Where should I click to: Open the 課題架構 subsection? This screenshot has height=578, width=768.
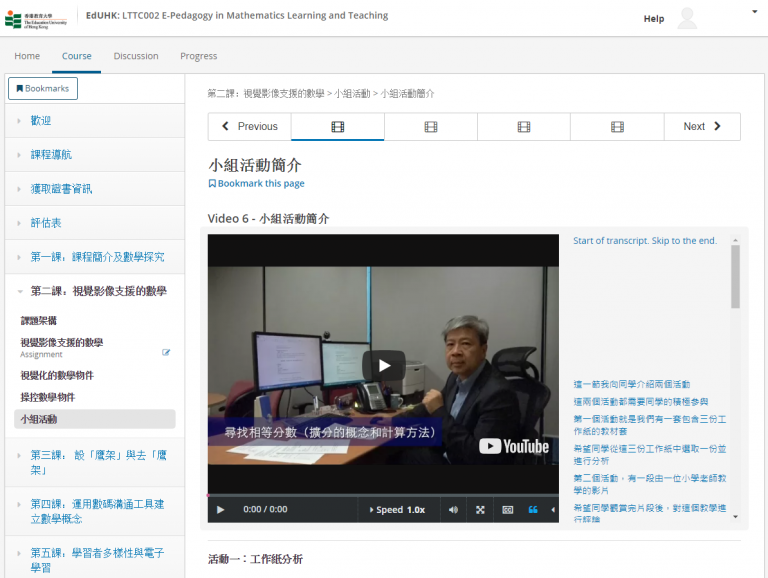tap(39, 320)
